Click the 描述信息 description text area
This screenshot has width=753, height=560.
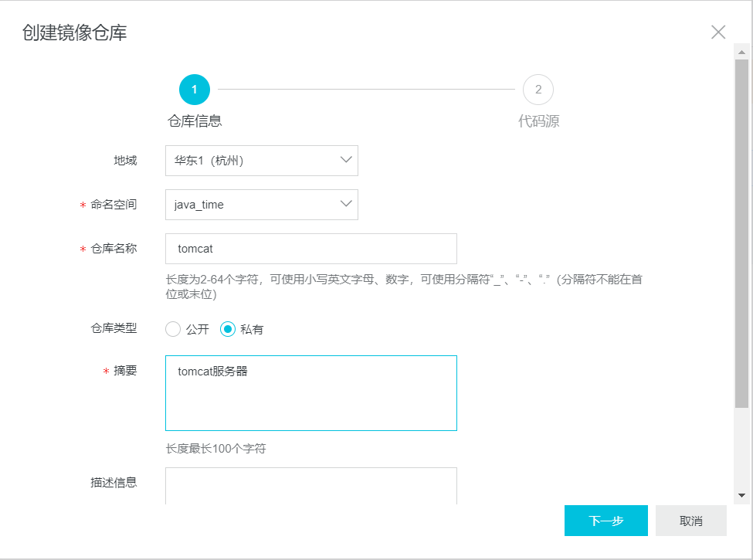pyautogui.click(x=311, y=486)
